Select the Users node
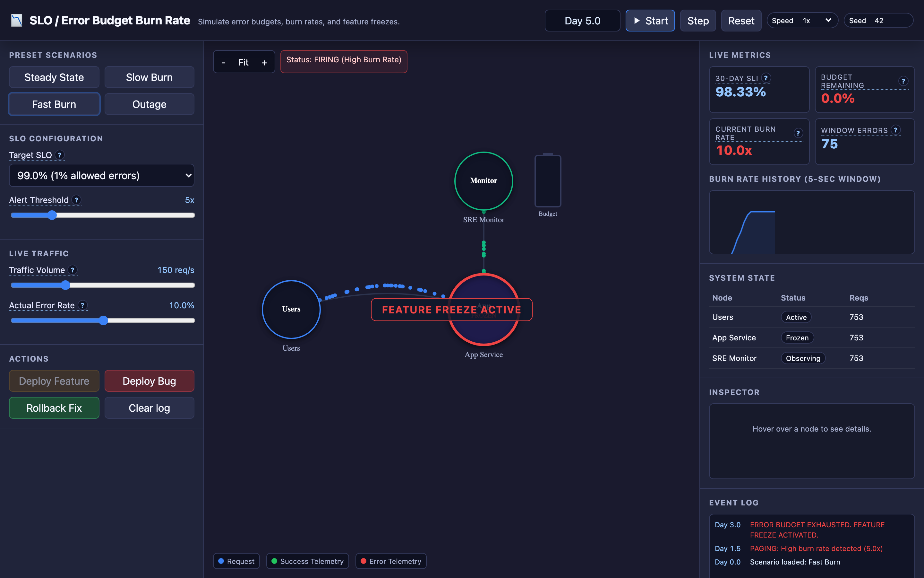 (291, 309)
